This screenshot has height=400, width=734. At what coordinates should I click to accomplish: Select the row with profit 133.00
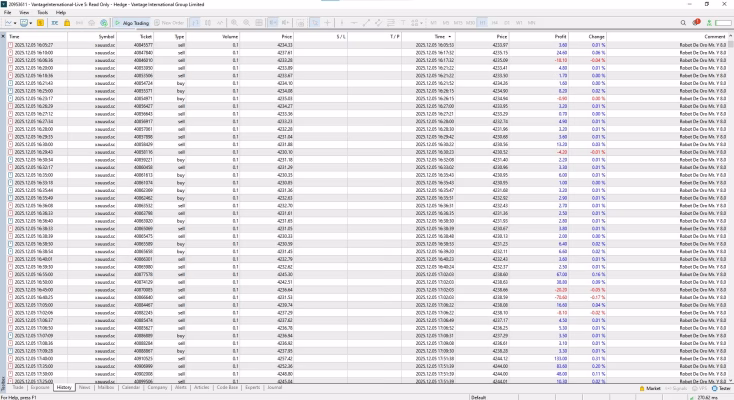coord(367,358)
